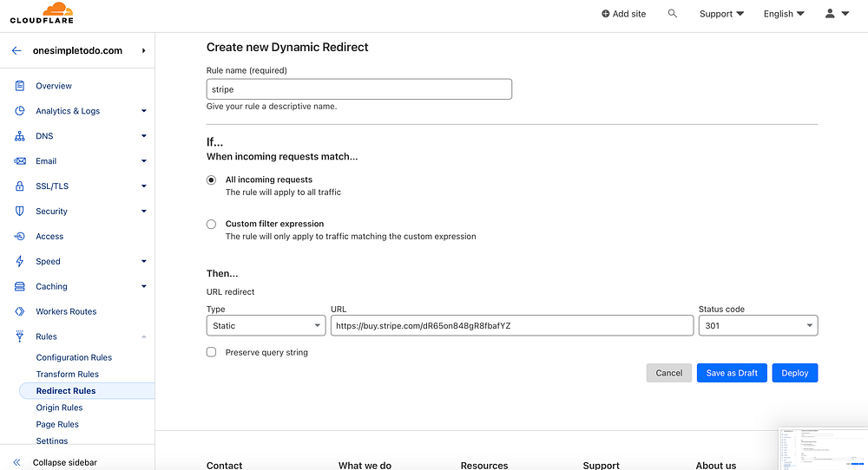This screenshot has width=868, height=470.
Task: Open the Status code dropdown
Action: pyautogui.click(x=758, y=326)
